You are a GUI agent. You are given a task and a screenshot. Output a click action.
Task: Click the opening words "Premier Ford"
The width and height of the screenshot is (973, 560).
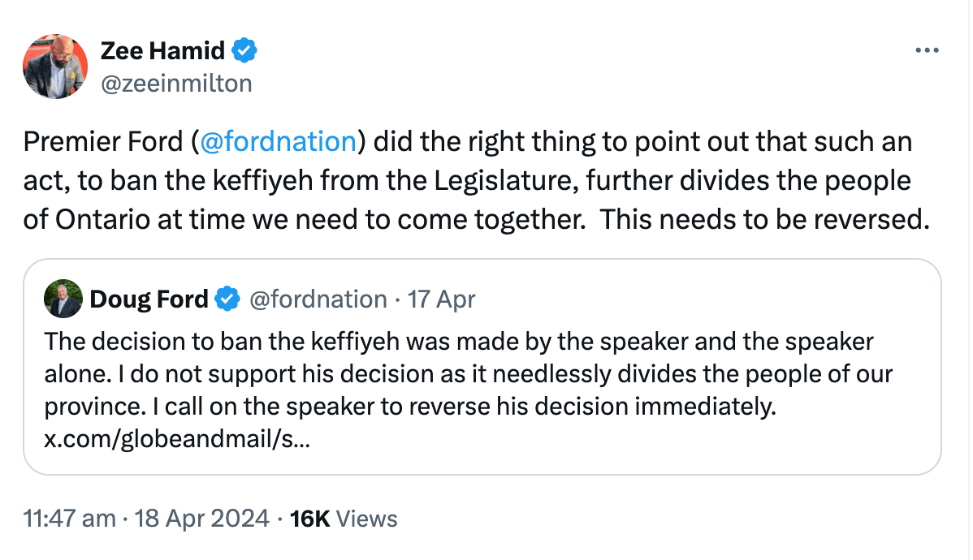pos(103,142)
